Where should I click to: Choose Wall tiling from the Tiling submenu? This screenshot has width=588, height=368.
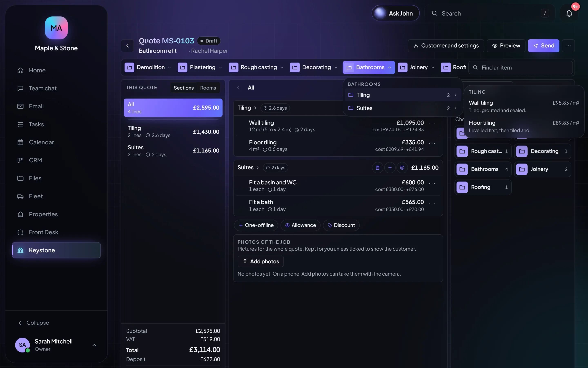coord(524,106)
